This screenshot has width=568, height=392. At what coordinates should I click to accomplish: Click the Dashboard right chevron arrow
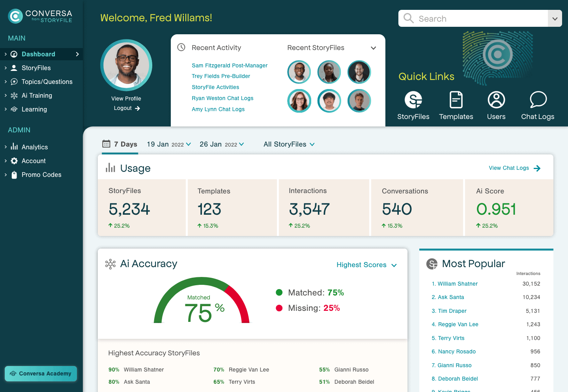click(77, 54)
